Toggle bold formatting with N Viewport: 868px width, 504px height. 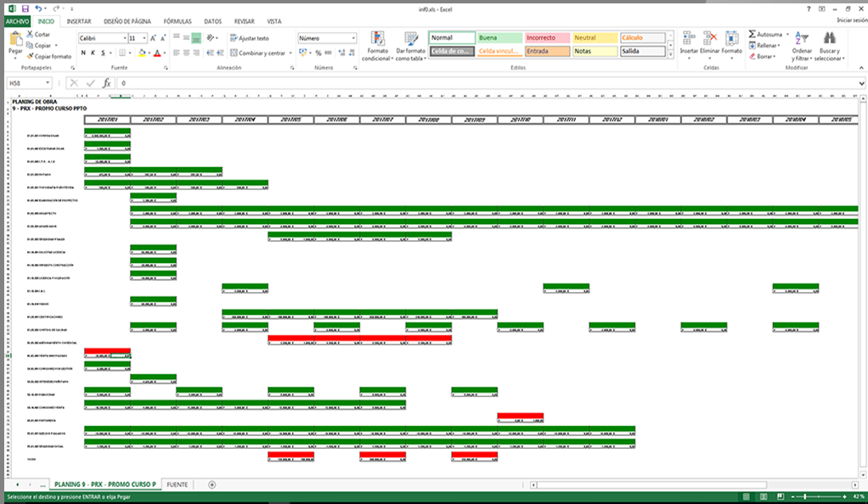(x=83, y=52)
